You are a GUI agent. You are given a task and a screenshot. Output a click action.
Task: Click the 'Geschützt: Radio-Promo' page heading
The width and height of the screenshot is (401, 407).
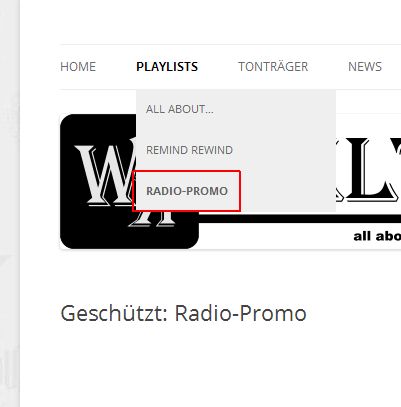tap(183, 313)
